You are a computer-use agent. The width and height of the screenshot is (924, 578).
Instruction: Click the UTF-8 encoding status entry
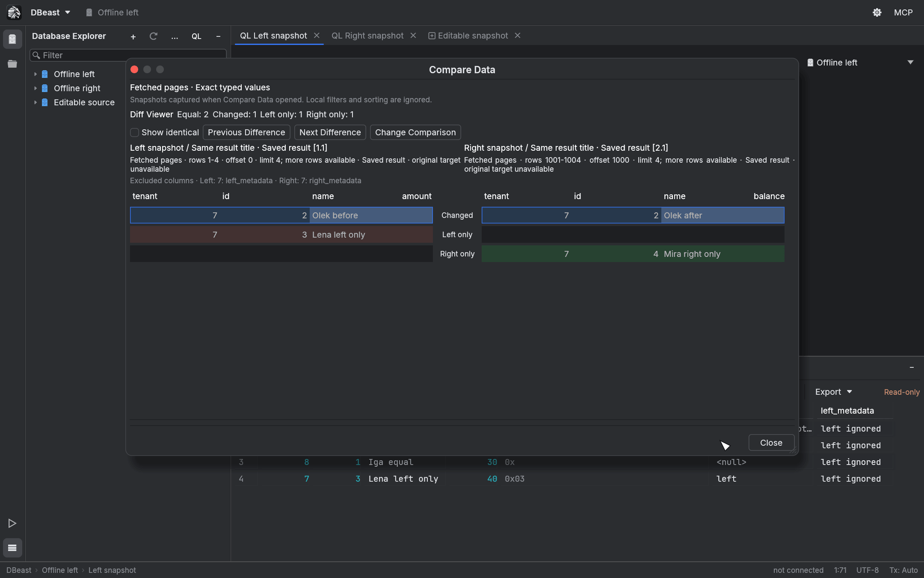867,570
